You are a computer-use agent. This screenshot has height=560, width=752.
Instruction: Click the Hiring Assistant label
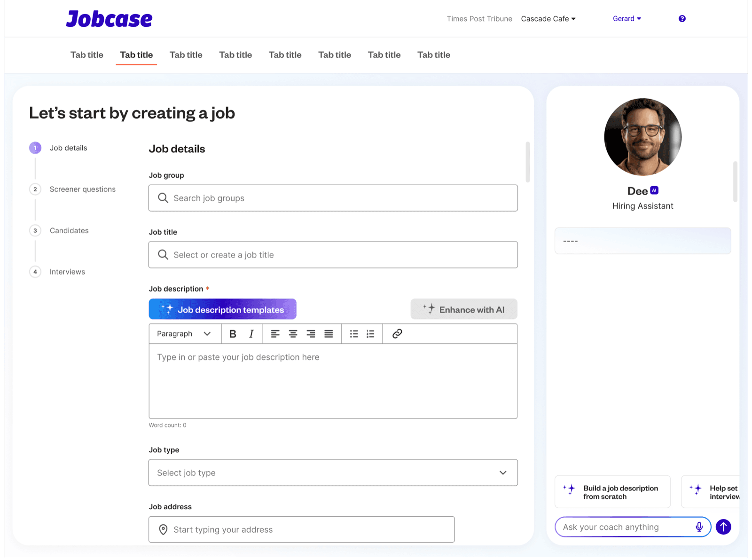click(x=642, y=206)
